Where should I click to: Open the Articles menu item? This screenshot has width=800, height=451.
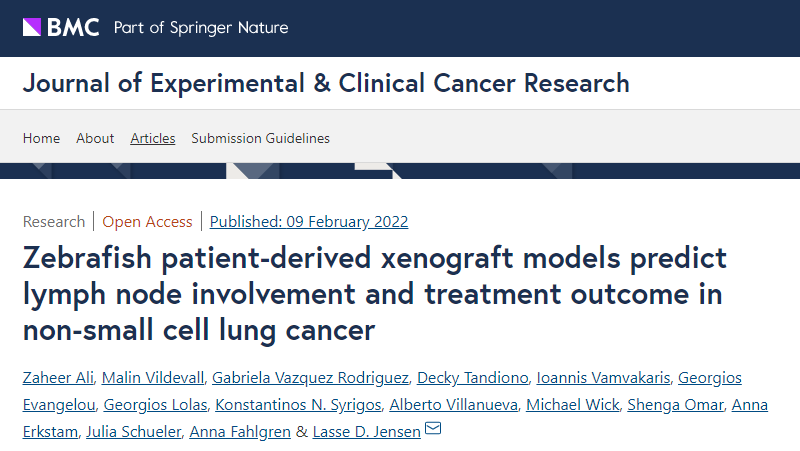pyautogui.click(x=153, y=138)
